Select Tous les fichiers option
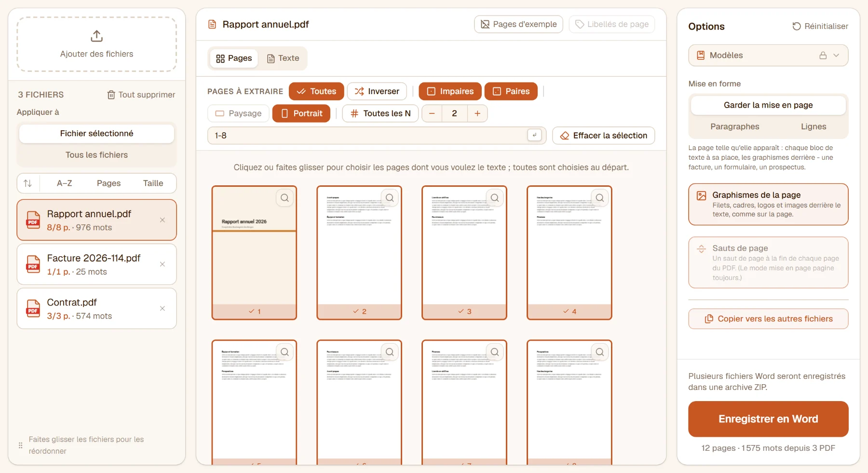 coord(96,155)
